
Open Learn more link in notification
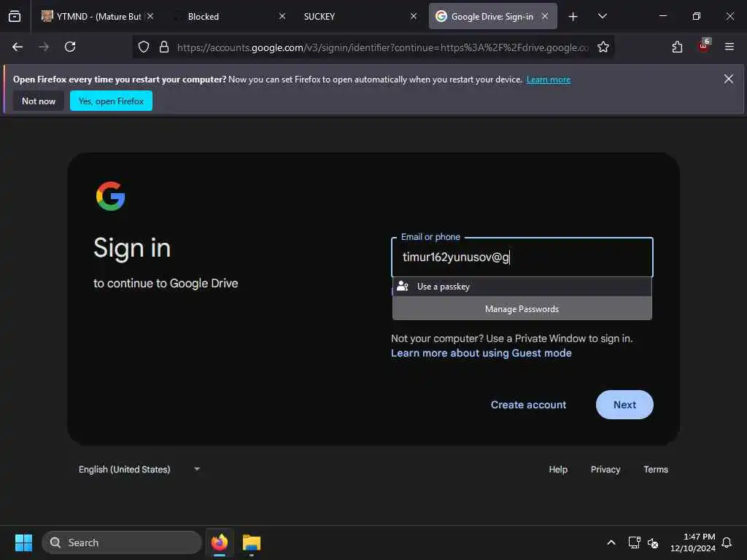(x=549, y=79)
